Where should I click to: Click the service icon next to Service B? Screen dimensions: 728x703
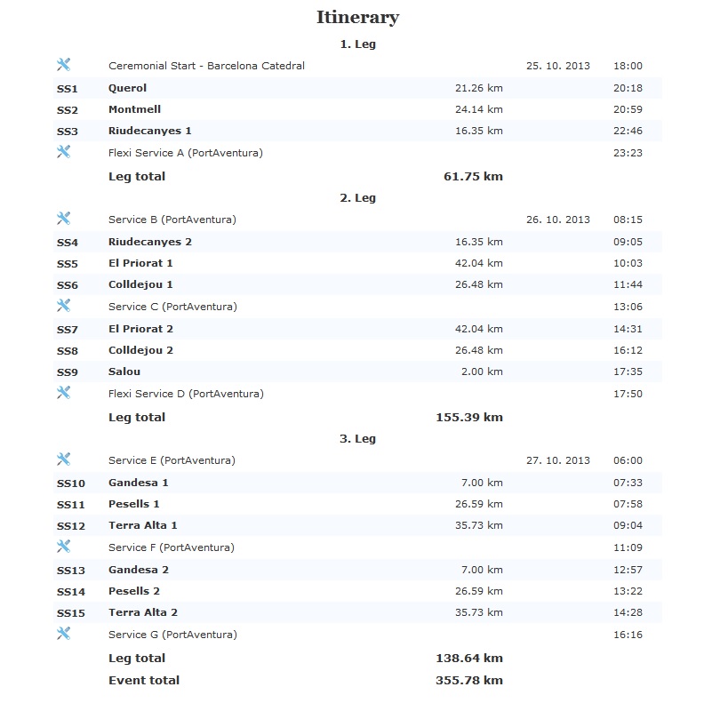point(63,219)
